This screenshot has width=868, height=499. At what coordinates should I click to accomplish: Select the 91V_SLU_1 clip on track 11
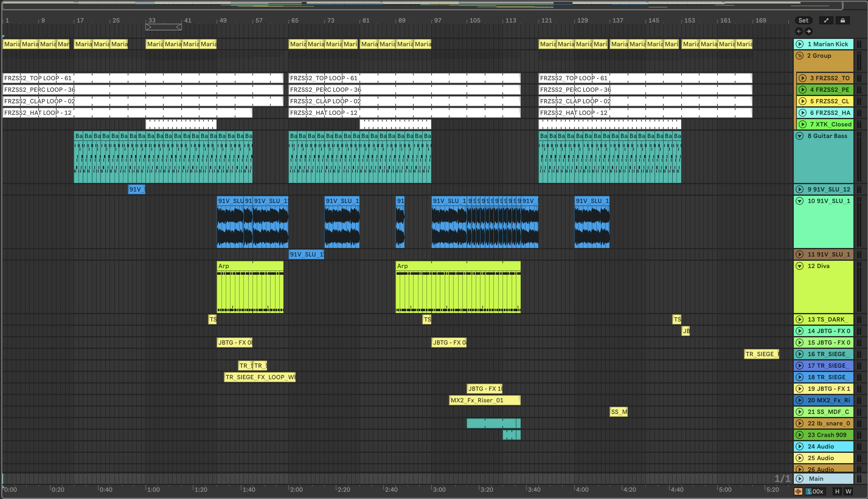pyautogui.click(x=306, y=254)
